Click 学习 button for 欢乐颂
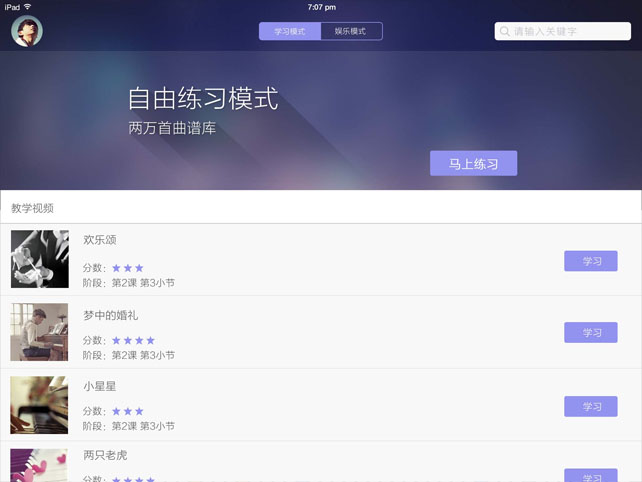Viewport: 642px width, 482px height. click(591, 261)
